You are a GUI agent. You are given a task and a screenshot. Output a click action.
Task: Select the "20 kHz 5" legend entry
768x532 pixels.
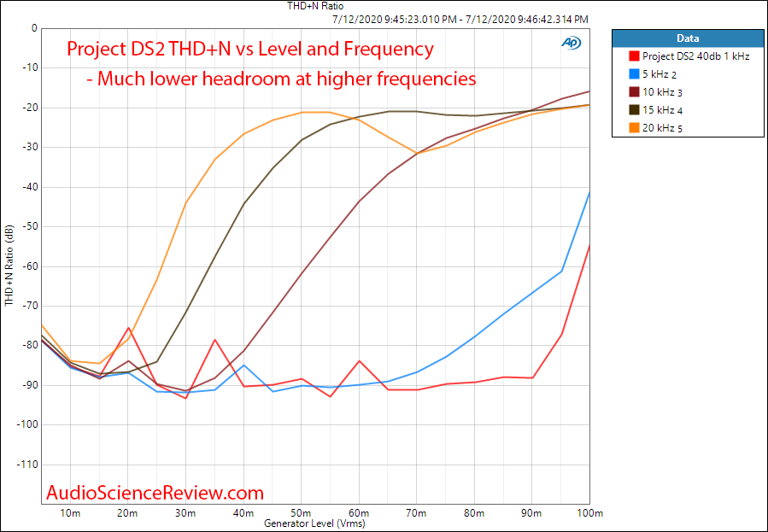coord(656,128)
